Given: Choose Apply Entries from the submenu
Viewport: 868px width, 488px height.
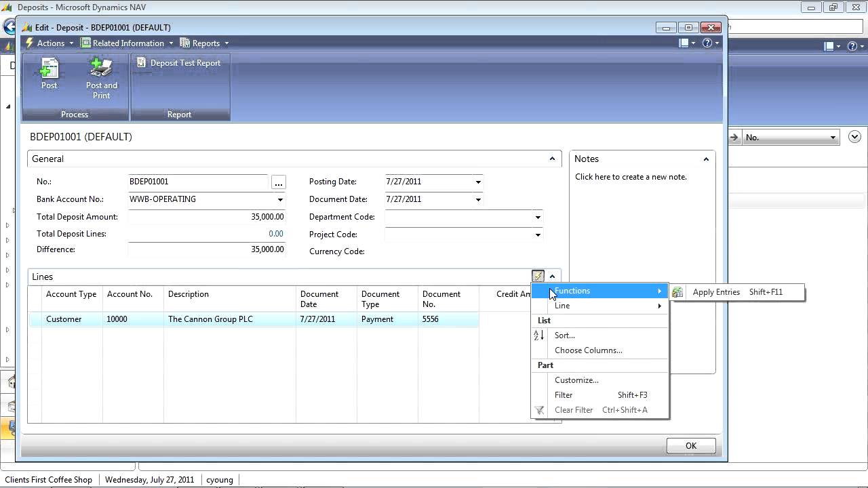Looking at the screenshot, I should pyautogui.click(x=737, y=292).
